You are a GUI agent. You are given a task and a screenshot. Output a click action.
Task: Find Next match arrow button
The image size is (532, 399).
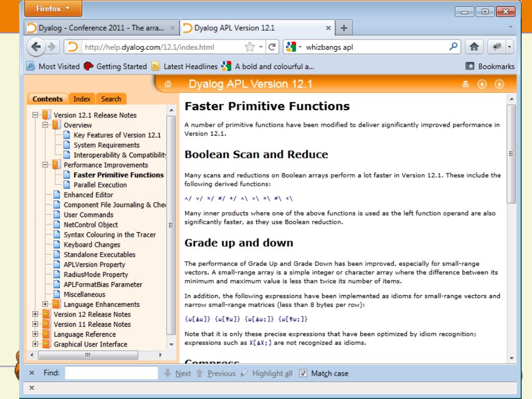(178, 373)
